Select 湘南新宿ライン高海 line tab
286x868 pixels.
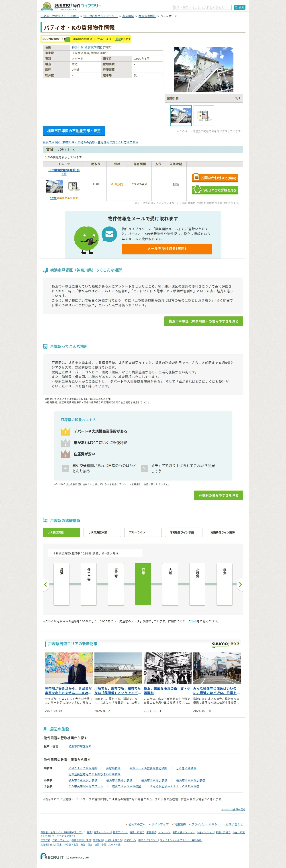[224, 532]
